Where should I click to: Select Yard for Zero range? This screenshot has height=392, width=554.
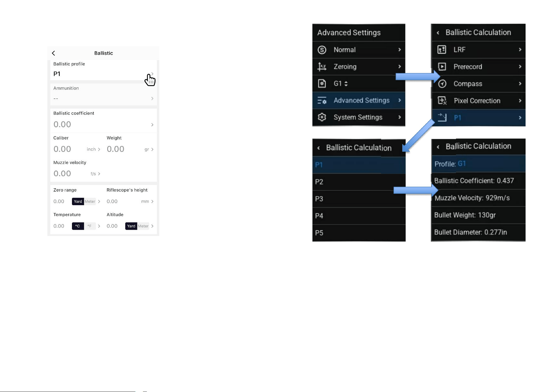pos(78,201)
